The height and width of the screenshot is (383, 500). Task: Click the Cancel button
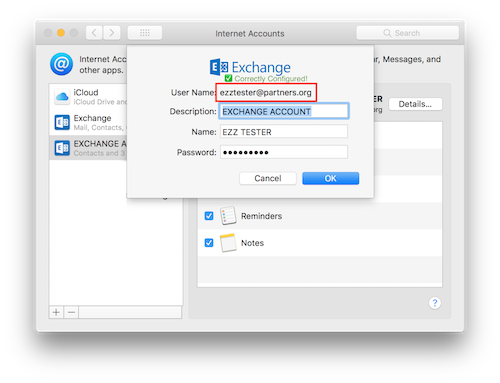pos(268,178)
